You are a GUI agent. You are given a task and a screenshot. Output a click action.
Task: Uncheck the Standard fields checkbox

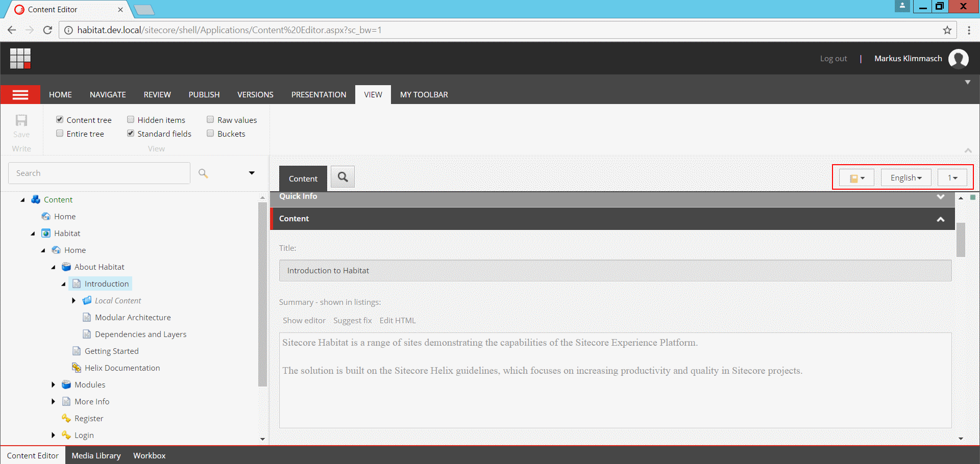click(x=131, y=134)
